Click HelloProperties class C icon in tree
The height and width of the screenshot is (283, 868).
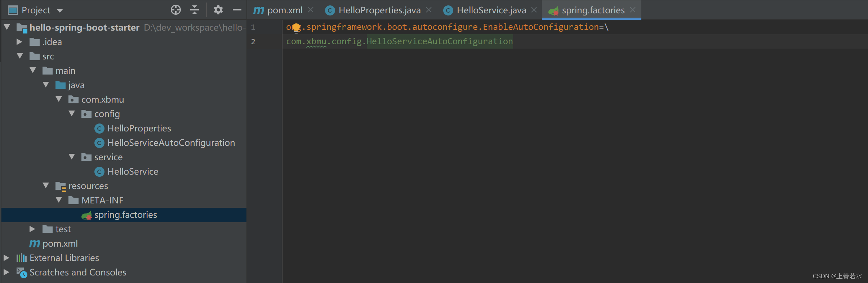pos(99,129)
